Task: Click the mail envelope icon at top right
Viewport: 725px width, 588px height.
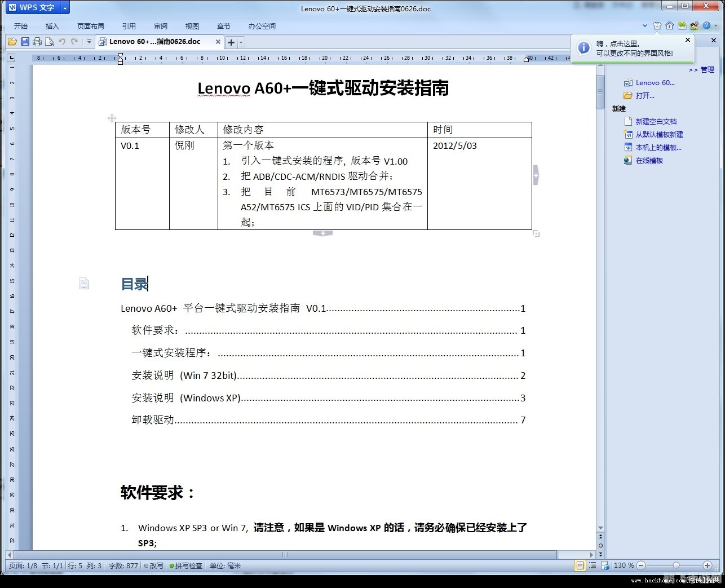Action: tap(682, 26)
